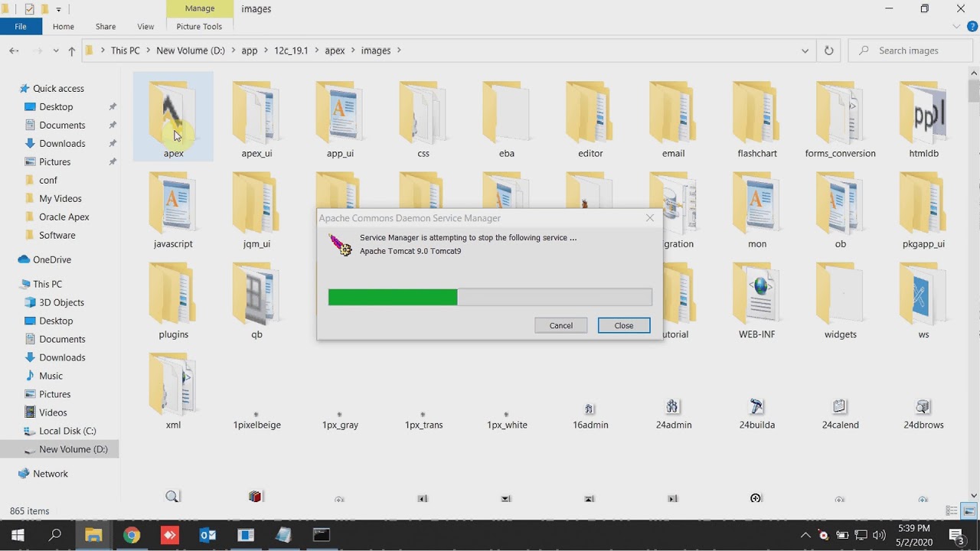Switch to details view toggle
The height and width of the screenshot is (551, 980).
coord(952,511)
